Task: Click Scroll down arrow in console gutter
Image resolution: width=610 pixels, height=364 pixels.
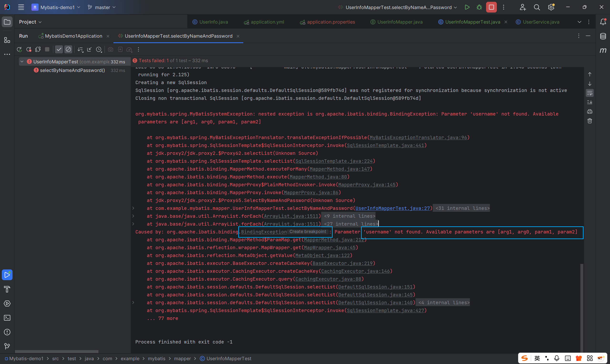Action: [x=590, y=84]
